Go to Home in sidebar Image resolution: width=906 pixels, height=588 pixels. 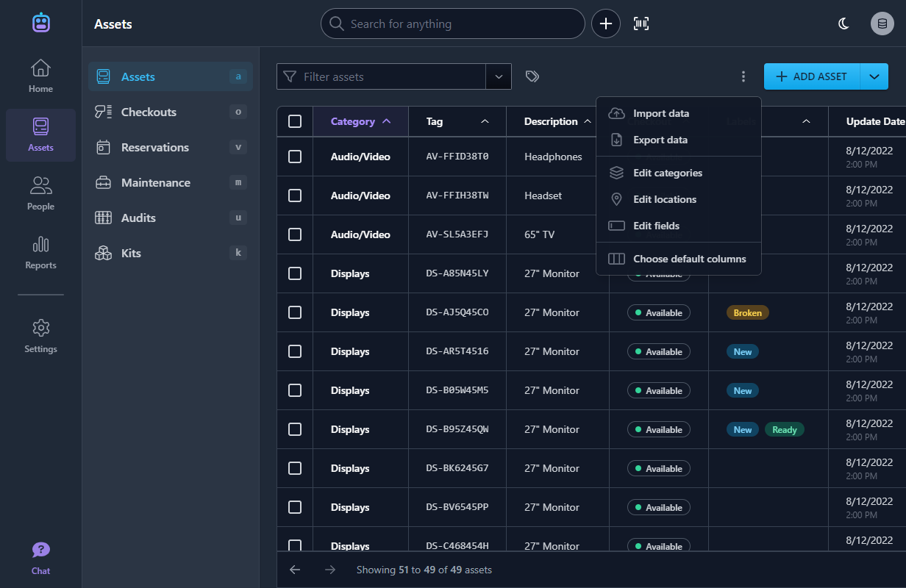click(x=40, y=76)
